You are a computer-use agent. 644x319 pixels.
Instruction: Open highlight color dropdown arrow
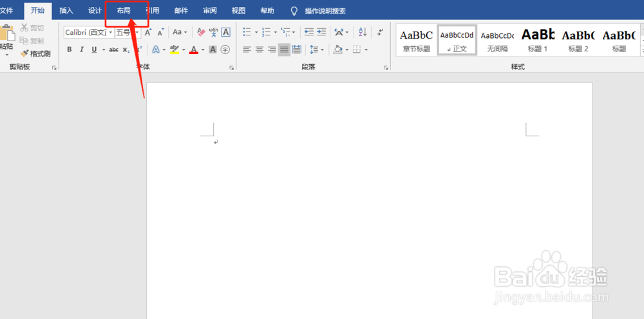tap(184, 50)
